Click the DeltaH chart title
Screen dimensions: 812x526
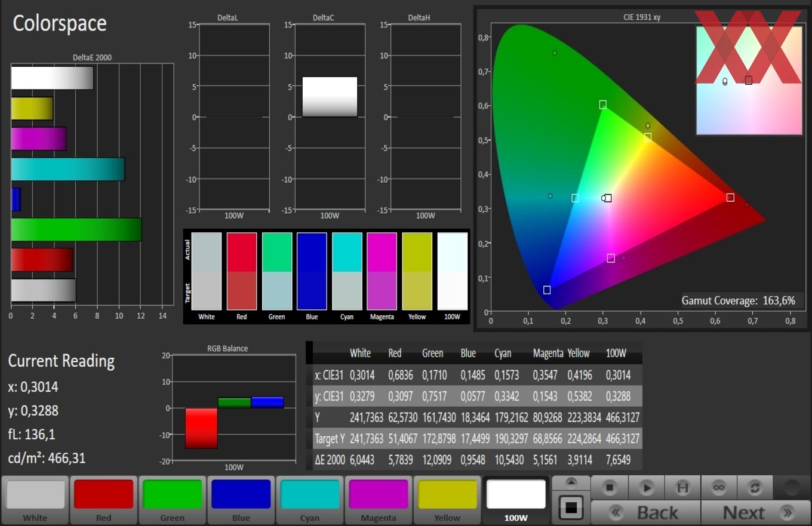(x=419, y=18)
